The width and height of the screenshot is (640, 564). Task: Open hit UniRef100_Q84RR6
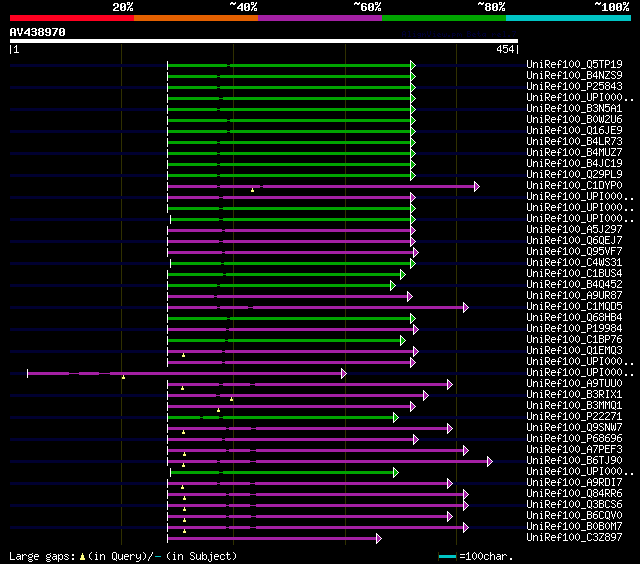tap(574, 494)
